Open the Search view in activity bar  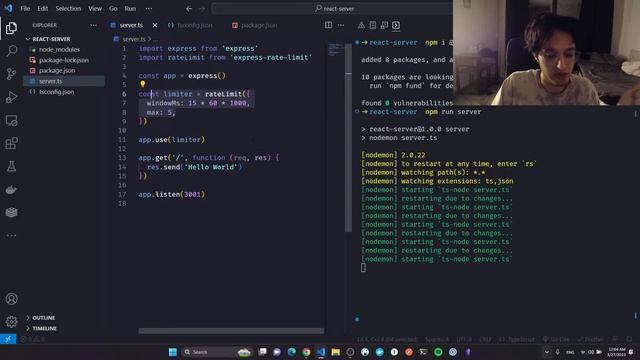point(11,51)
